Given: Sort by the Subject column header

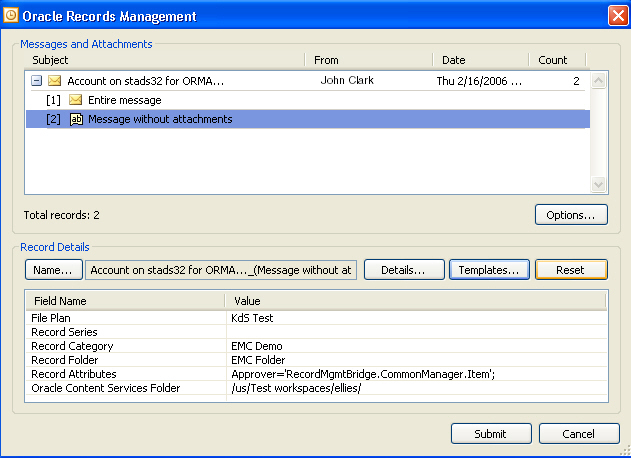Looking at the screenshot, I should click(164, 60).
